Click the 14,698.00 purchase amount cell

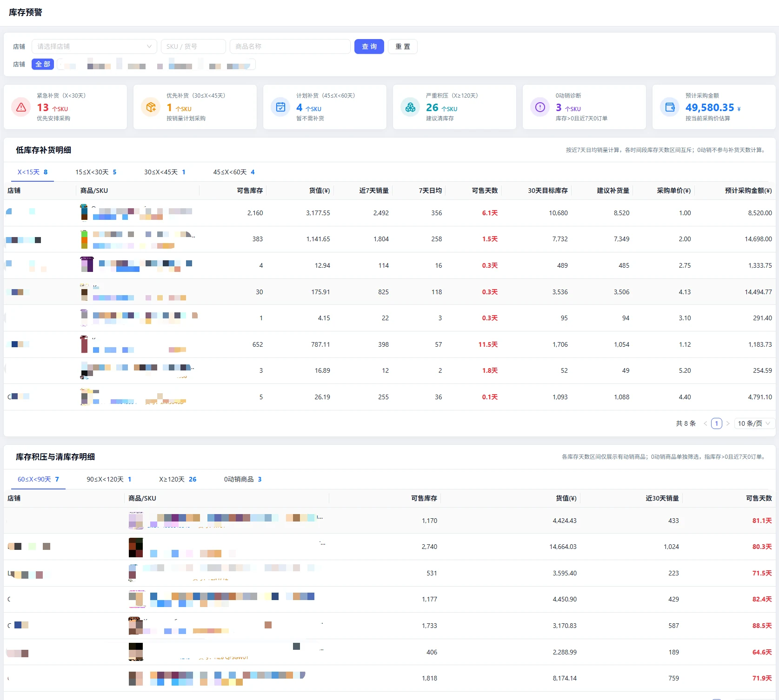[x=758, y=239]
